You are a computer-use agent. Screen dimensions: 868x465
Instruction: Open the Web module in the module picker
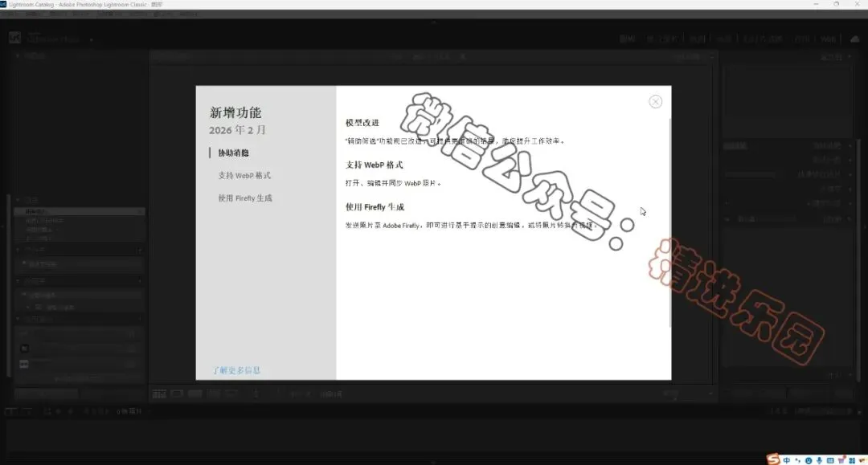pos(828,39)
